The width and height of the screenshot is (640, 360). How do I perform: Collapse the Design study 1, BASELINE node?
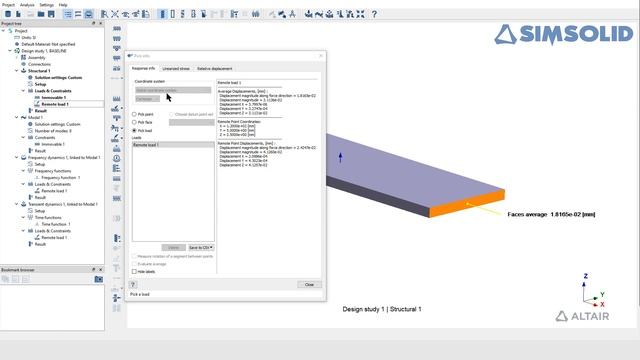10,51
